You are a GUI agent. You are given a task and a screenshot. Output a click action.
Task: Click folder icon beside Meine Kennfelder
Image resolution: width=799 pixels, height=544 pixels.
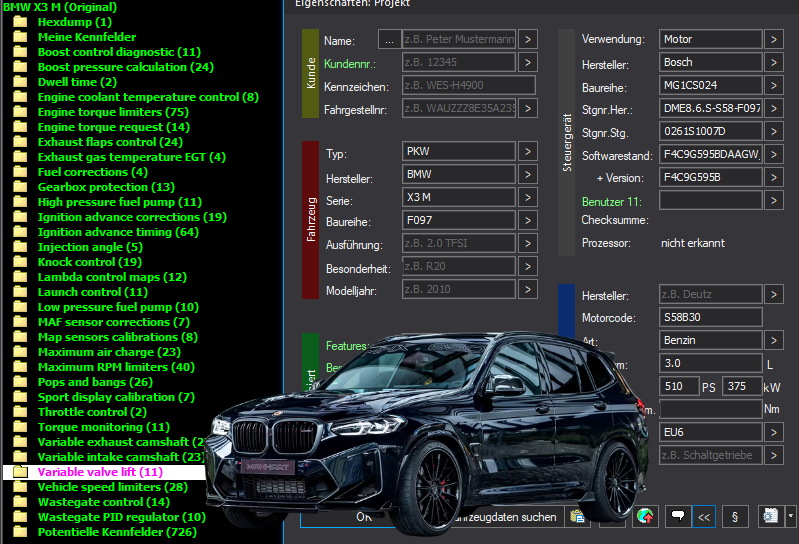pos(20,37)
